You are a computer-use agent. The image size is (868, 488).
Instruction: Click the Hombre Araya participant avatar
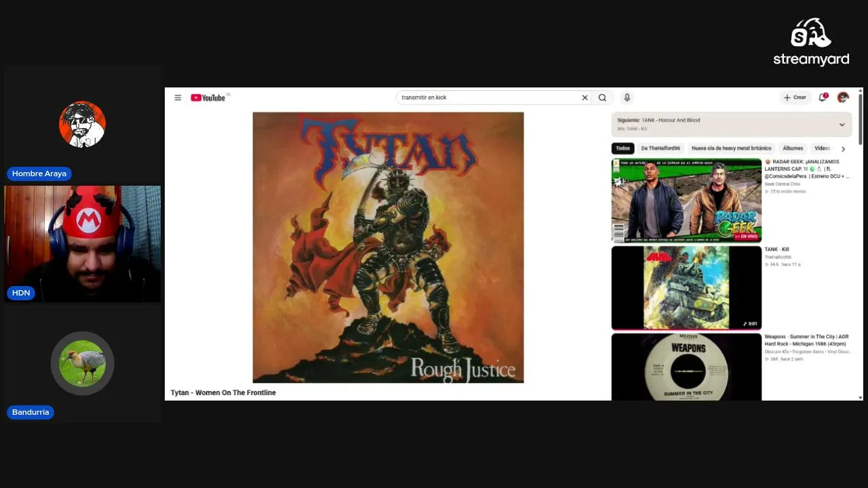(82, 125)
